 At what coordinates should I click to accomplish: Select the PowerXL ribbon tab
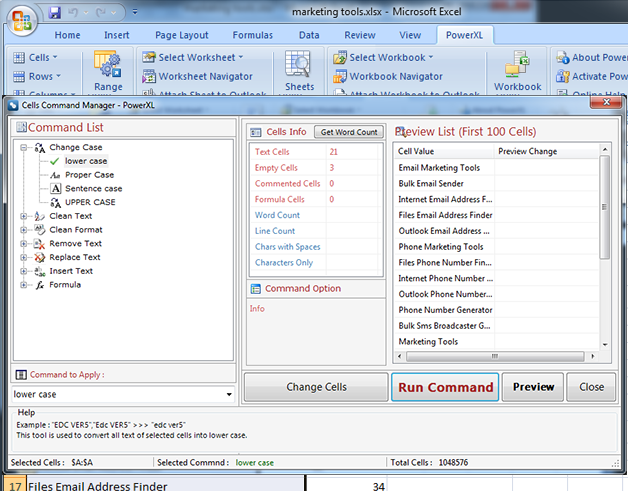point(464,35)
